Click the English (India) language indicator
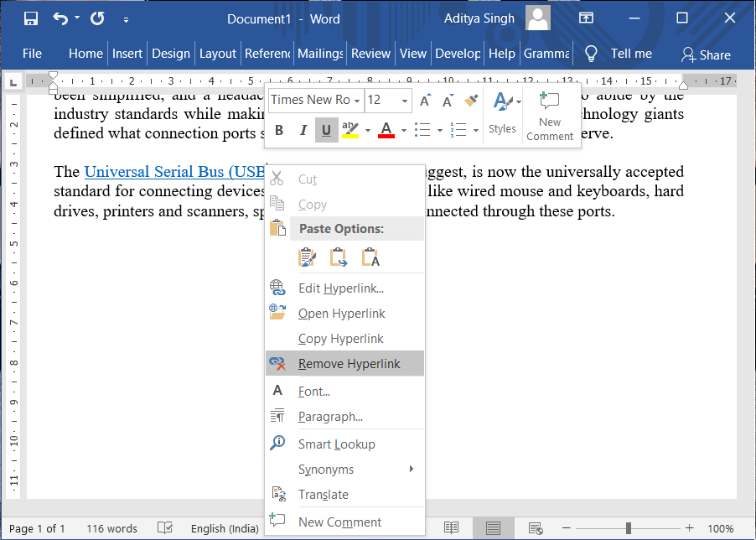 tap(225, 528)
